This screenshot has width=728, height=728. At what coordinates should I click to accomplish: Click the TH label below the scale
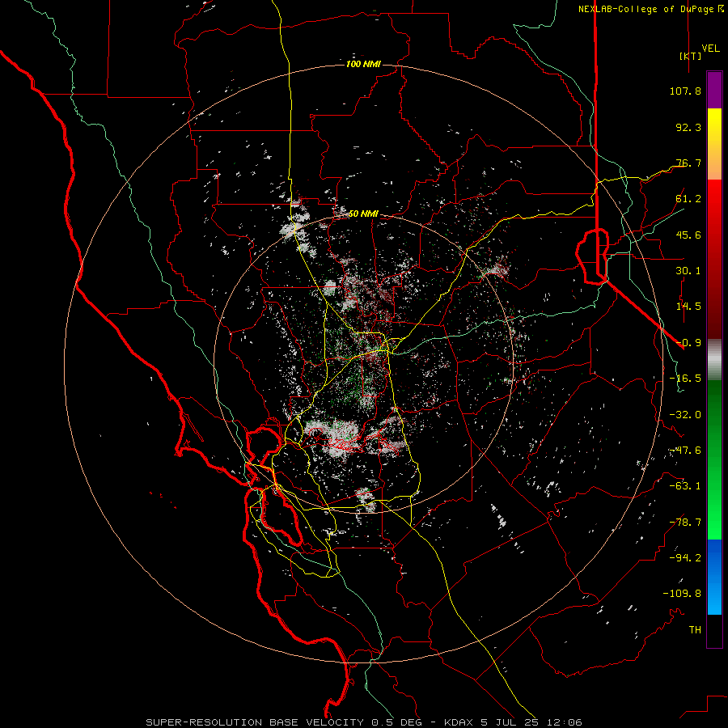(x=695, y=629)
